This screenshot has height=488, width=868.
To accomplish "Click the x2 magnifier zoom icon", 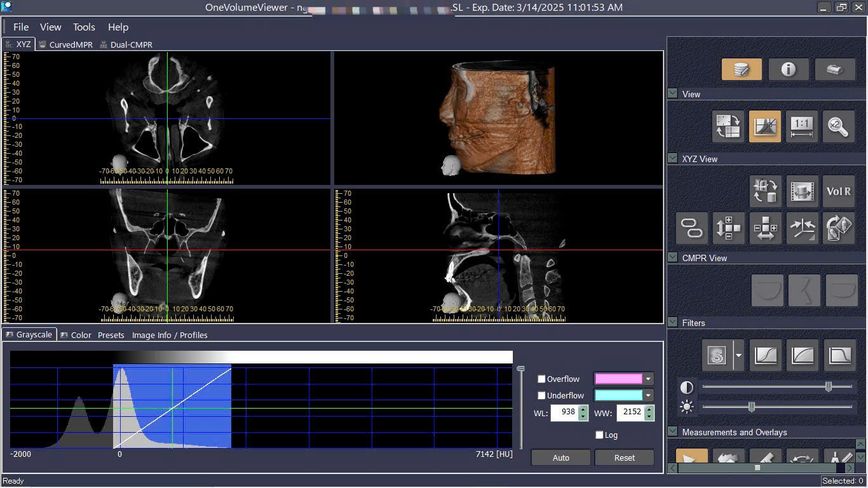I will (838, 126).
